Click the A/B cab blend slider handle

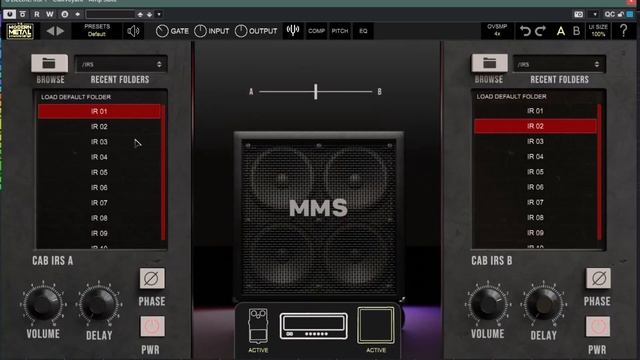(316, 91)
